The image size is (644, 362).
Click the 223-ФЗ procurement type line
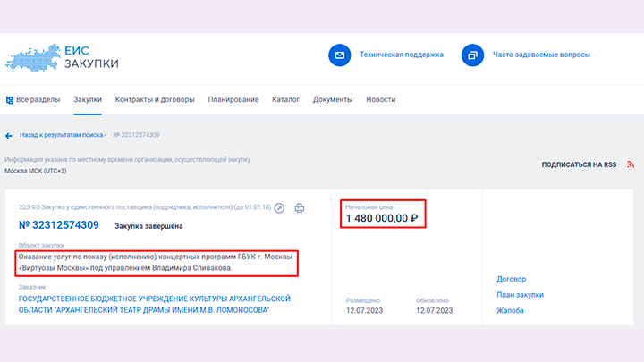pos(145,207)
